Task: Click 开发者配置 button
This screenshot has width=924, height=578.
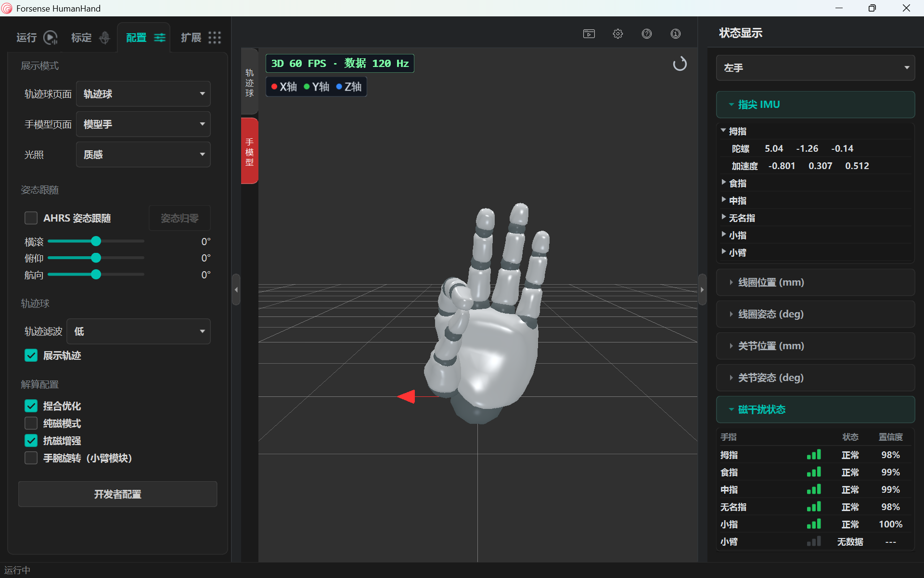Action: [x=117, y=494]
